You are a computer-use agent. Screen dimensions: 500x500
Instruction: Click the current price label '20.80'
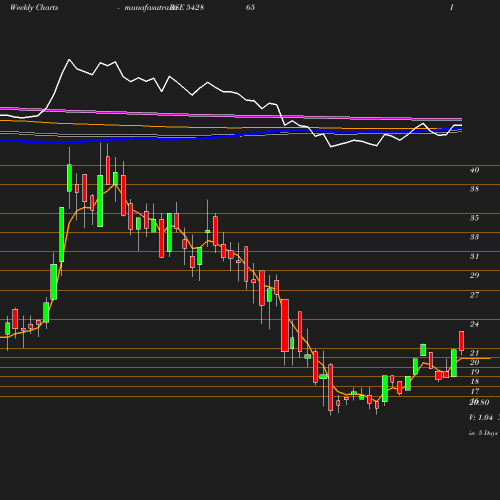pyautogui.click(x=479, y=402)
